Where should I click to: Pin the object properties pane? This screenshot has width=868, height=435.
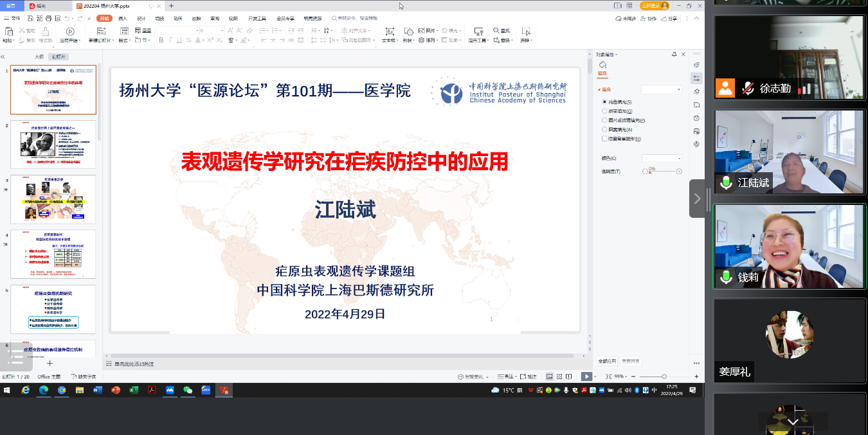click(x=674, y=55)
